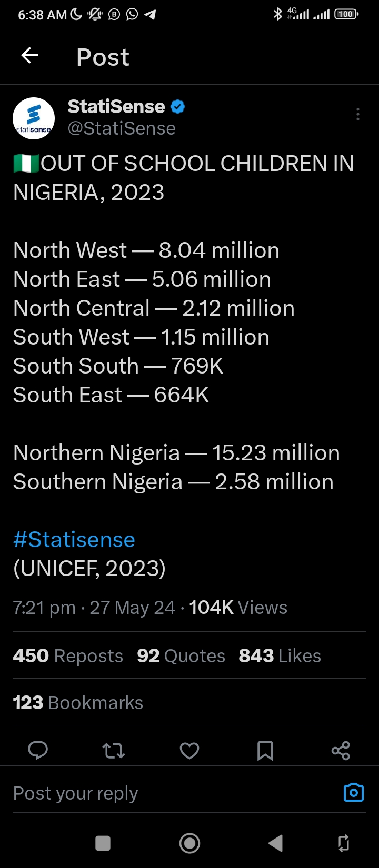The image size is (379, 868).
Task: Open the three-dot post options menu
Action: click(x=358, y=114)
